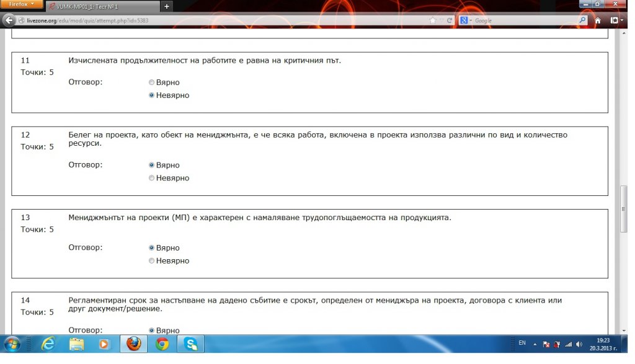Click question 13 text about Мениджмънтът на проекти
This screenshot has height=364, width=635.
(260, 218)
